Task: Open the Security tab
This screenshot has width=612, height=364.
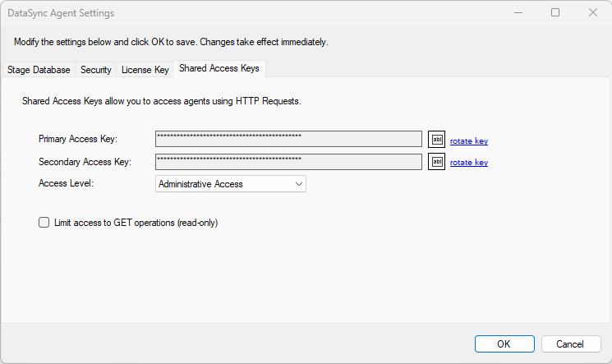Action: point(95,70)
